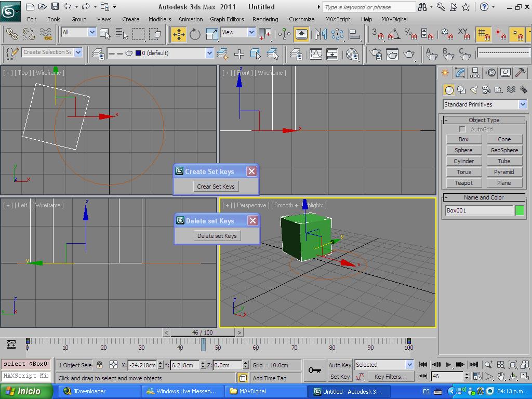Screen dimensions: 532x399
Task: Click the layer color swatch beside 0 (default)
Action: pyautogui.click(x=138, y=54)
